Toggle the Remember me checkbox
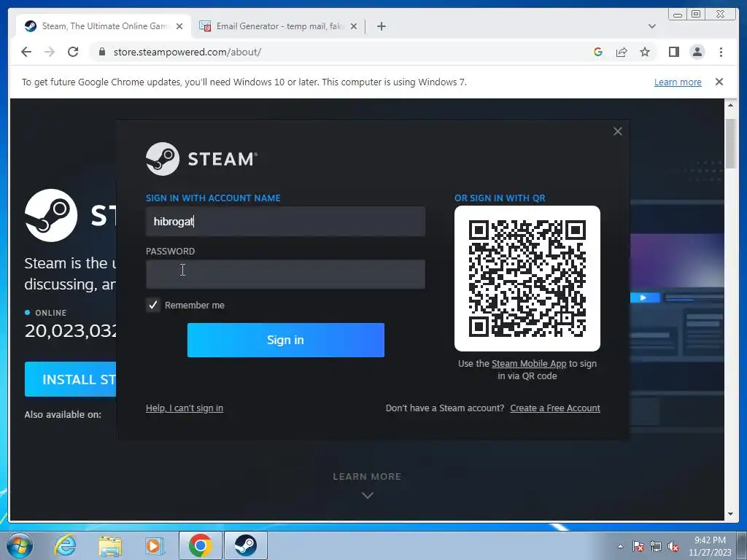This screenshot has height=560, width=747. click(153, 306)
